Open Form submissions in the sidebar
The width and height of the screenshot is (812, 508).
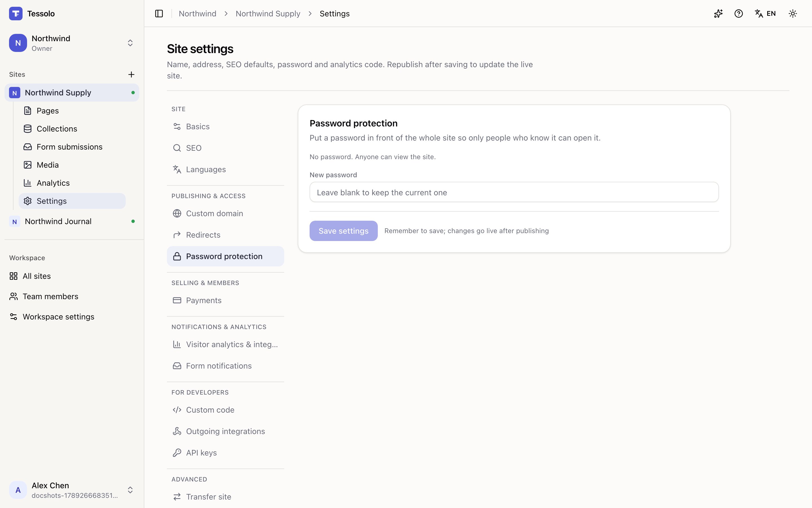coord(72,147)
